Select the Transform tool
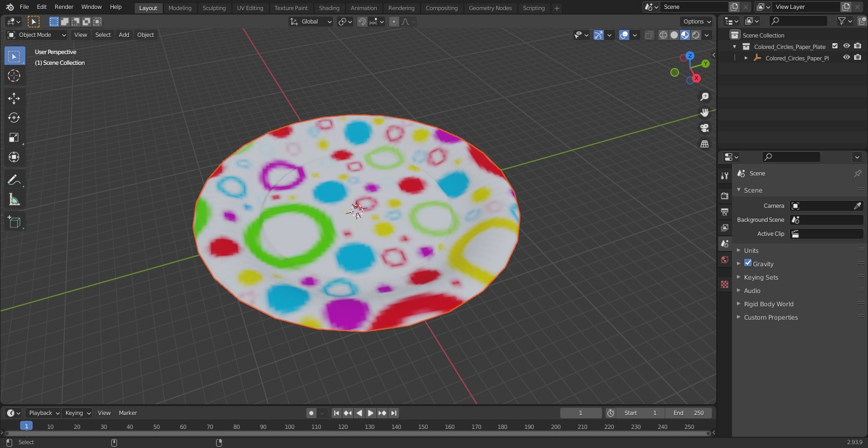Screen dimensions: 868x448 point(14,157)
